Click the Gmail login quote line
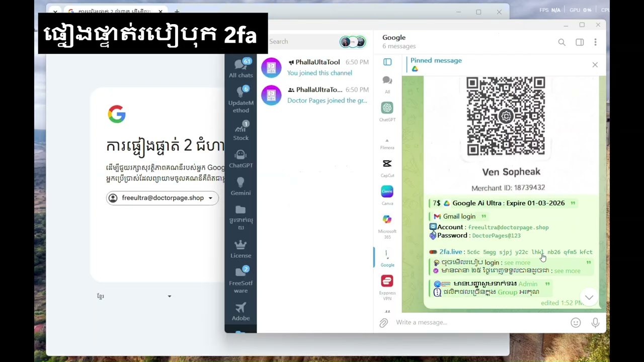This screenshot has height=362, width=644. (458, 216)
